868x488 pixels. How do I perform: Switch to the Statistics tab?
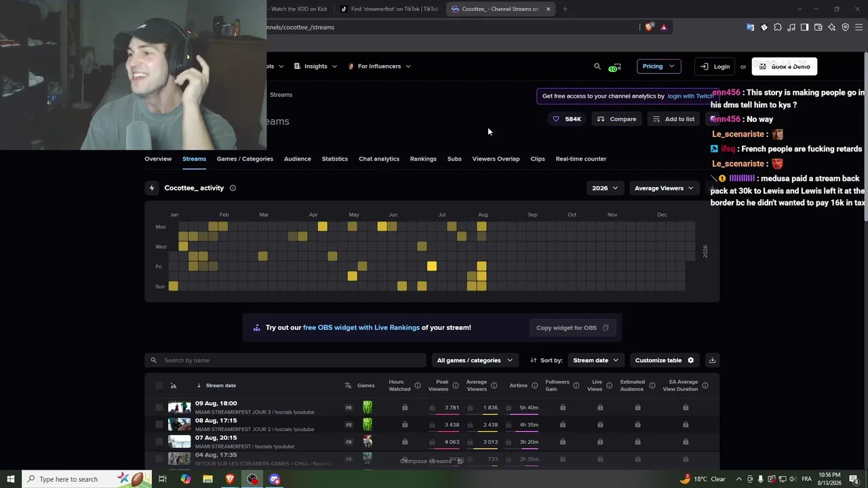click(x=335, y=159)
